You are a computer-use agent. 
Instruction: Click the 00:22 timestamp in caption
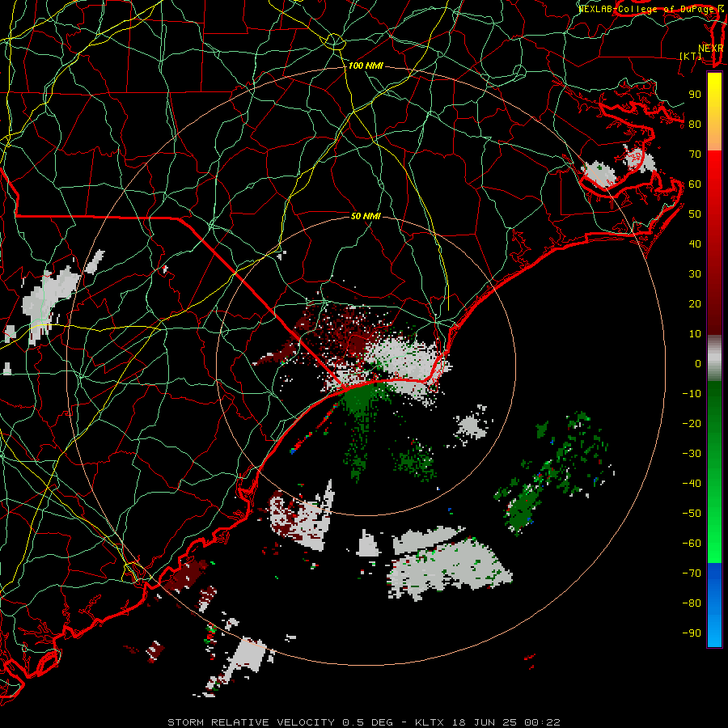[542, 722]
